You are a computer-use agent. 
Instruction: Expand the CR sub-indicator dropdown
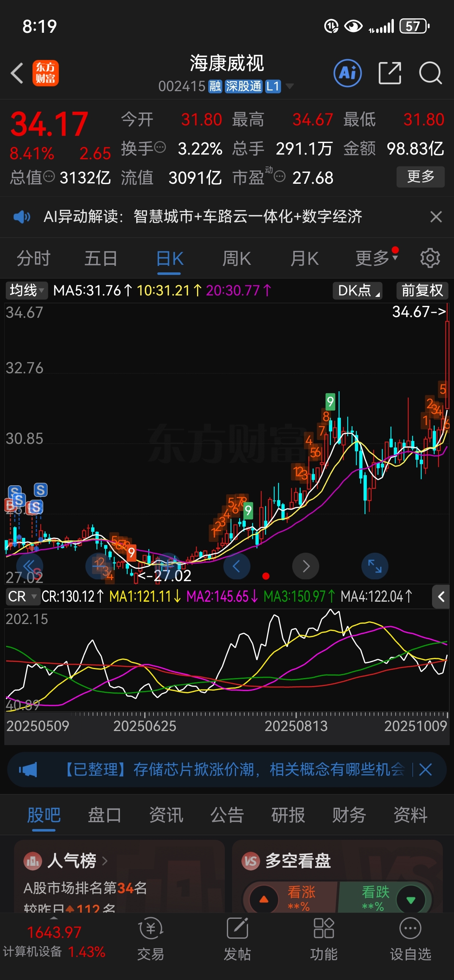point(23,597)
